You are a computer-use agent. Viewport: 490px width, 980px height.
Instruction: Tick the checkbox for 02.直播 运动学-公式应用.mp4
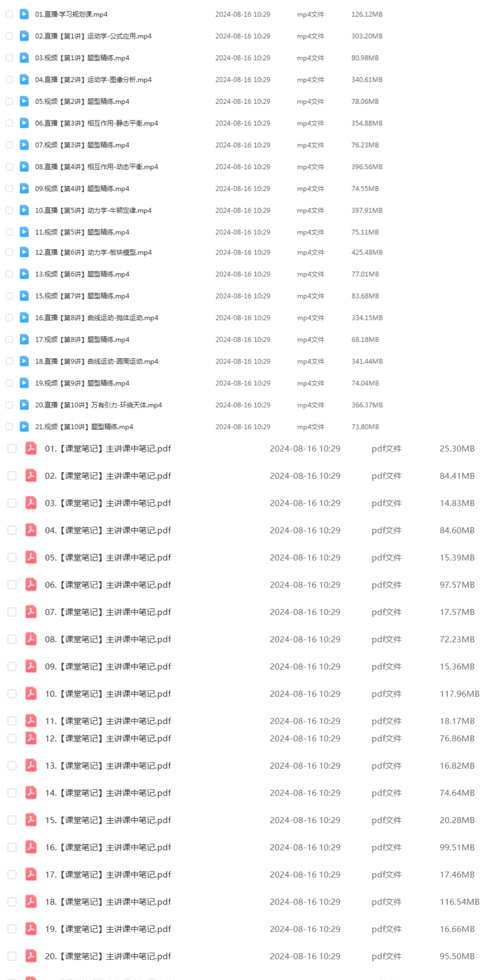[x=9, y=36]
